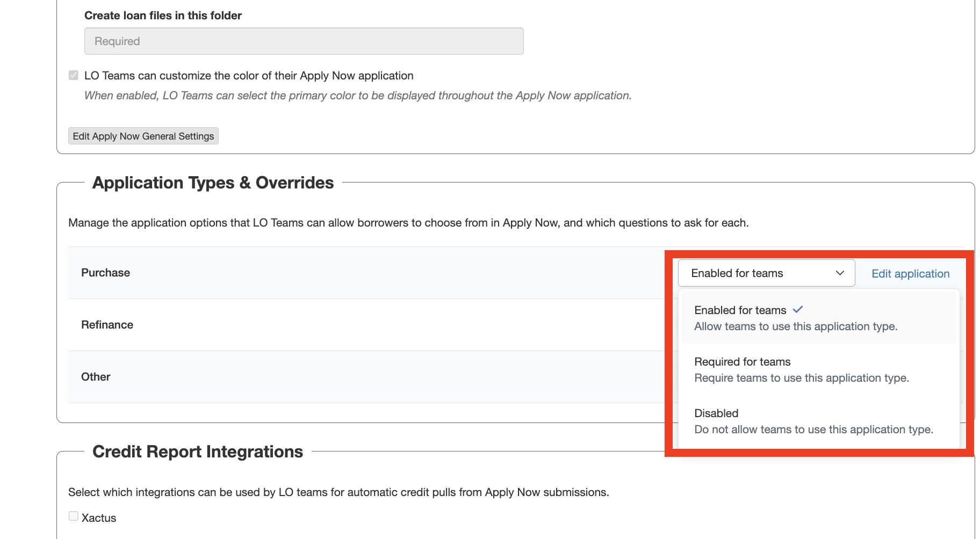
Task: Click the italic 'When enabled' help text
Action: [357, 96]
